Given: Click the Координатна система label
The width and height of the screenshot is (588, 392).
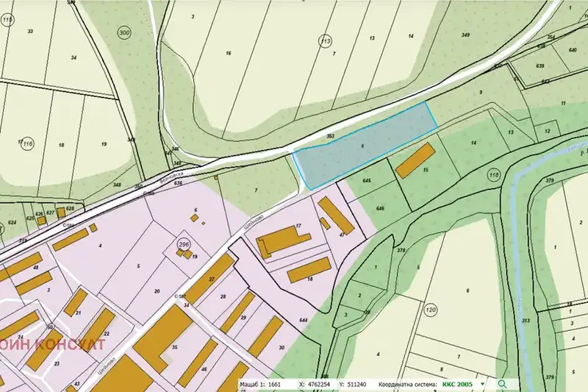Looking at the screenshot, I should pos(407,385).
